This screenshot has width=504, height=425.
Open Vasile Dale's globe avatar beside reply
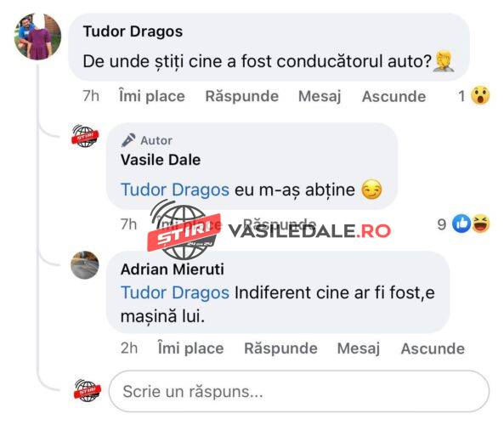click(85, 136)
